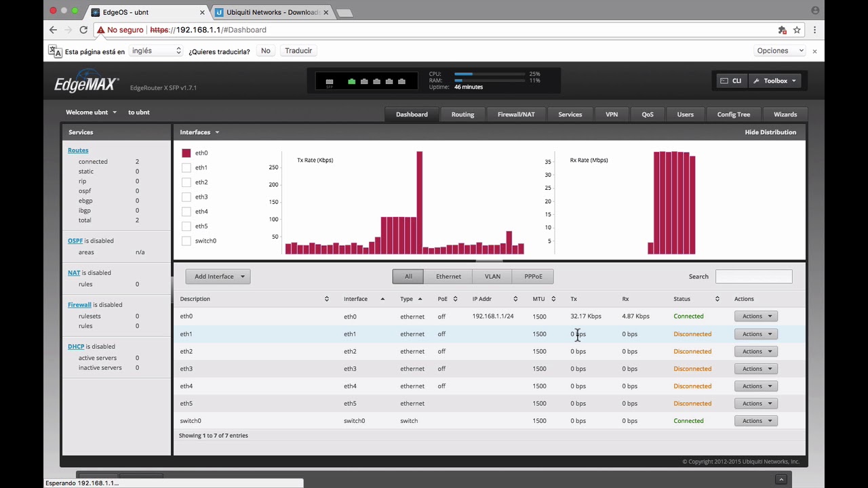Open the Routes link
Viewport: 868px width, 488px height.
(78, 150)
